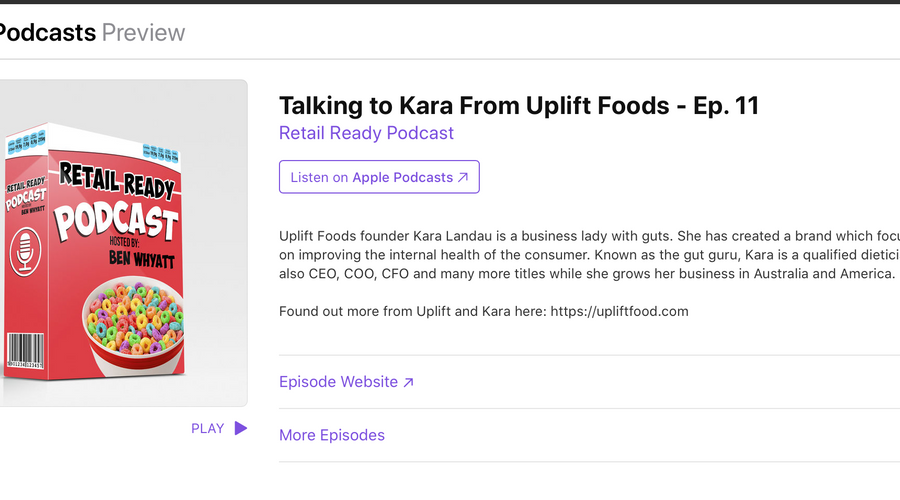The width and height of the screenshot is (900, 500).
Task: Open the Episode Website link
Action: click(346, 382)
